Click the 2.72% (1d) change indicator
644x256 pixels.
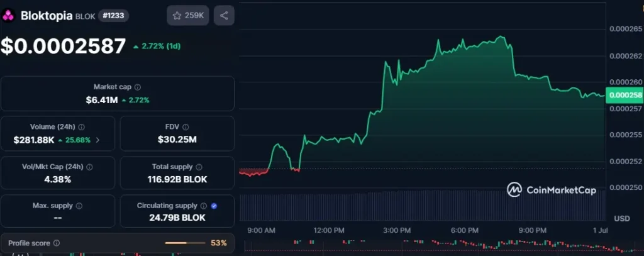(x=157, y=47)
